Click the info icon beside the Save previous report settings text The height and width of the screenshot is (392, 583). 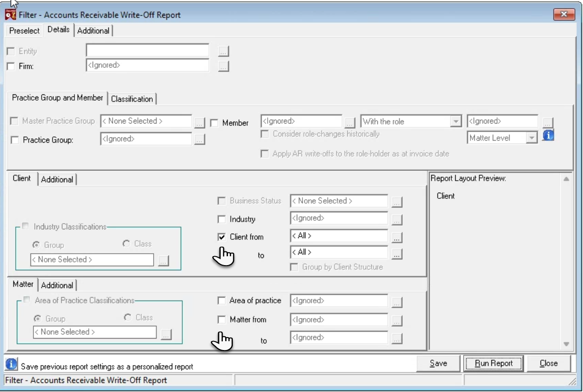11,365
